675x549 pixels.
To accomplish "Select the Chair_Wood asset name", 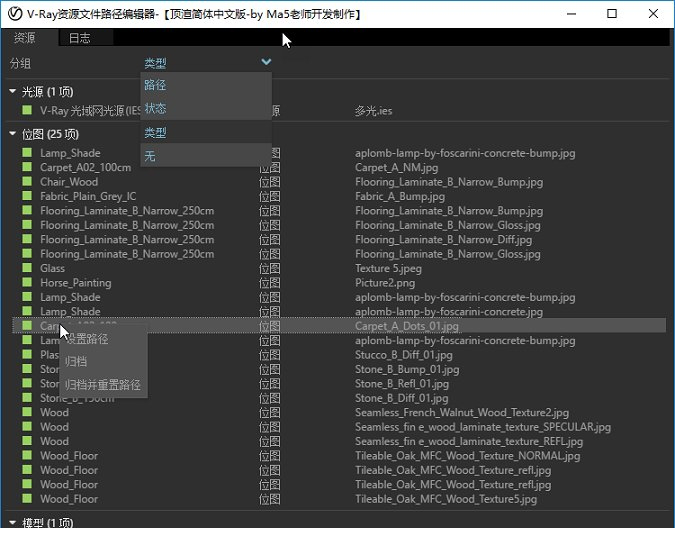I will [x=69, y=182].
